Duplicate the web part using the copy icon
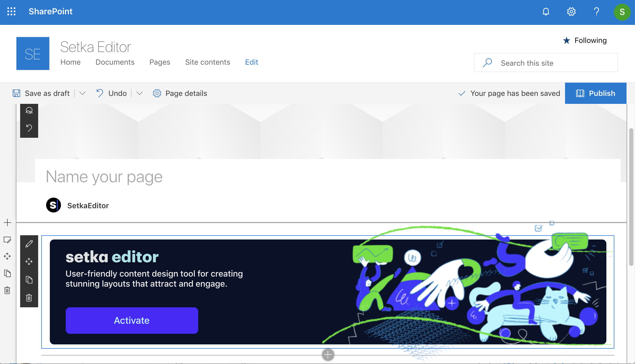This screenshot has width=635, height=364. [29, 279]
